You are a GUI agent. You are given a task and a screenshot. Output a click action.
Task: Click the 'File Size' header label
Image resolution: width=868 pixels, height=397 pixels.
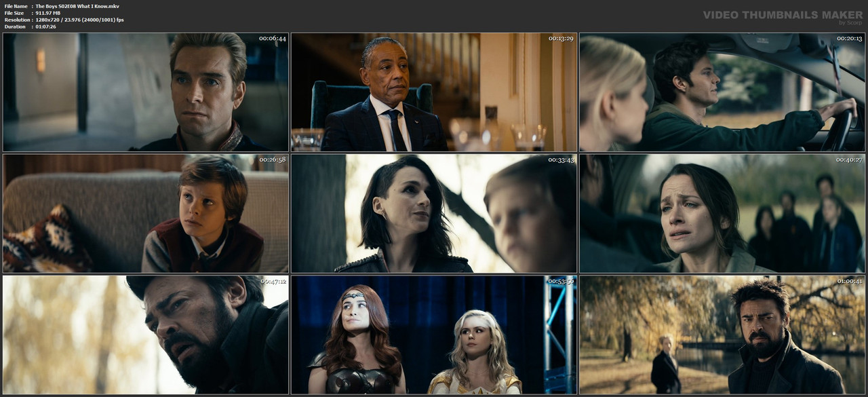point(14,13)
